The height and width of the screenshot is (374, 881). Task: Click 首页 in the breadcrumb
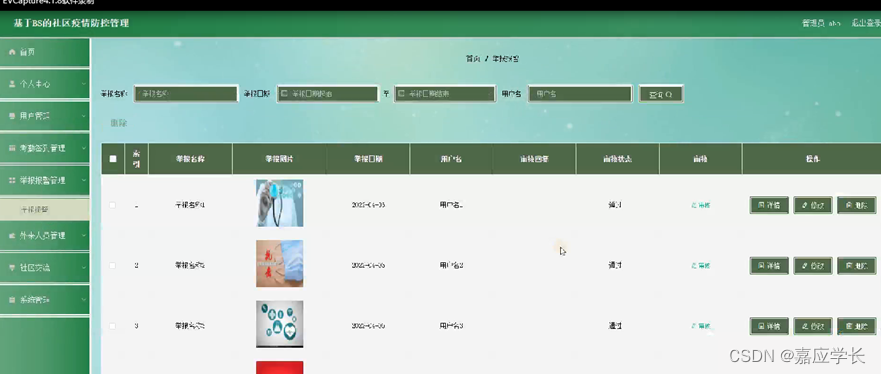[x=473, y=58]
